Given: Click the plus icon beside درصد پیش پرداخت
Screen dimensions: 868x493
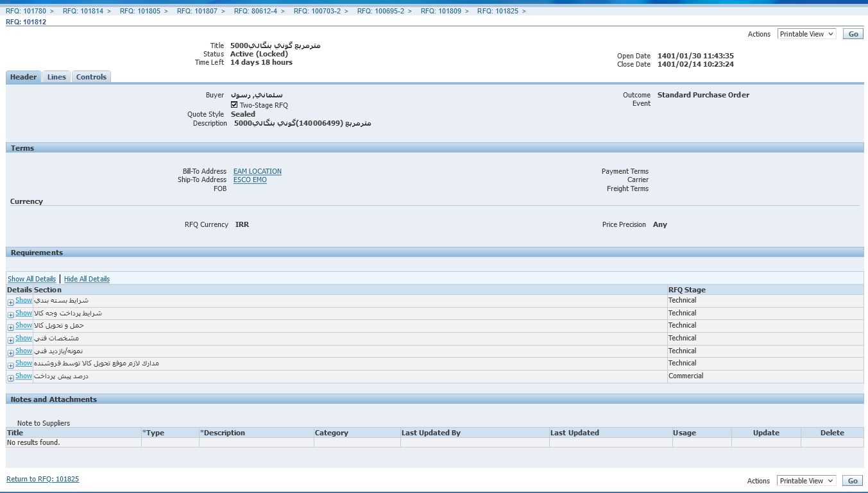Looking at the screenshot, I should [x=10, y=378].
